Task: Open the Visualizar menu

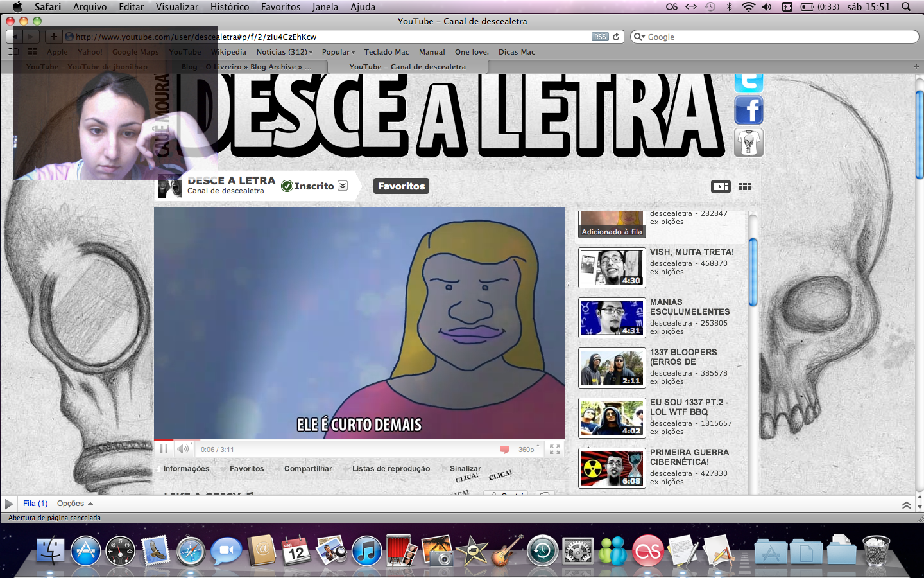Action: coord(177,7)
